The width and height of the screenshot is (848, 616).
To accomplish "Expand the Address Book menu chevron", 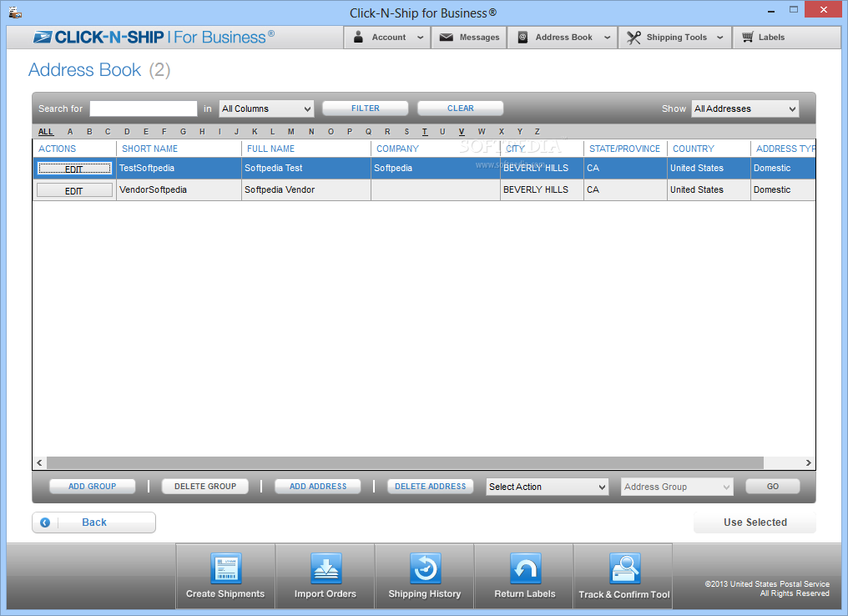I will point(608,38).
